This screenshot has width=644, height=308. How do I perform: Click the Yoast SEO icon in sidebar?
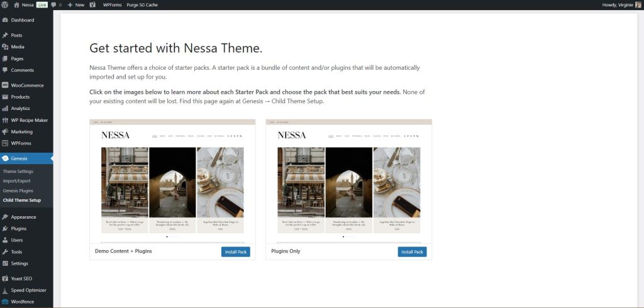[x=5, y=278]
